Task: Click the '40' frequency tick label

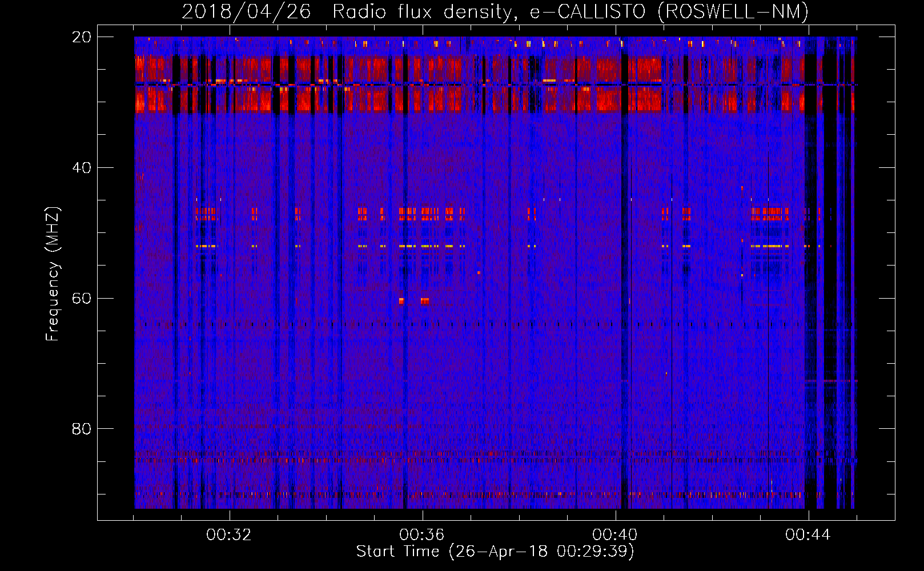Action: click(x=82, y=168)
